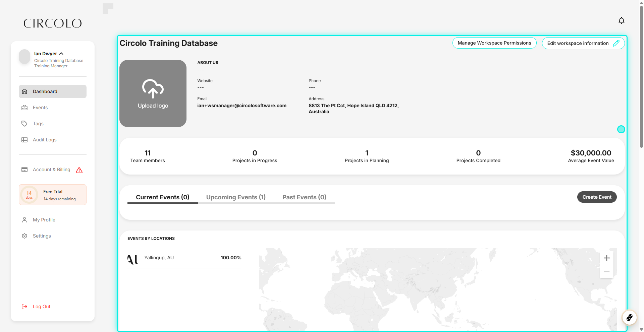
Task: Select the Current Events (0) tab
Action: tap(163, 197)
